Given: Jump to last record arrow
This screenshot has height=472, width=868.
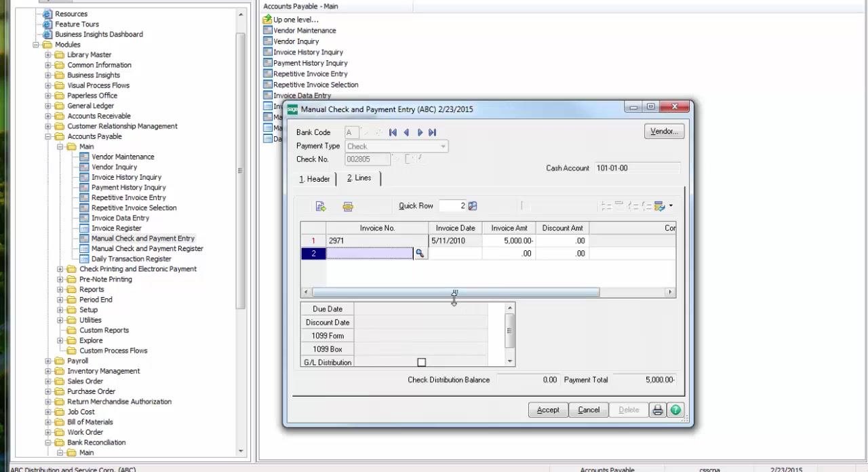Looking at the screenshot, I should [433, 132].
